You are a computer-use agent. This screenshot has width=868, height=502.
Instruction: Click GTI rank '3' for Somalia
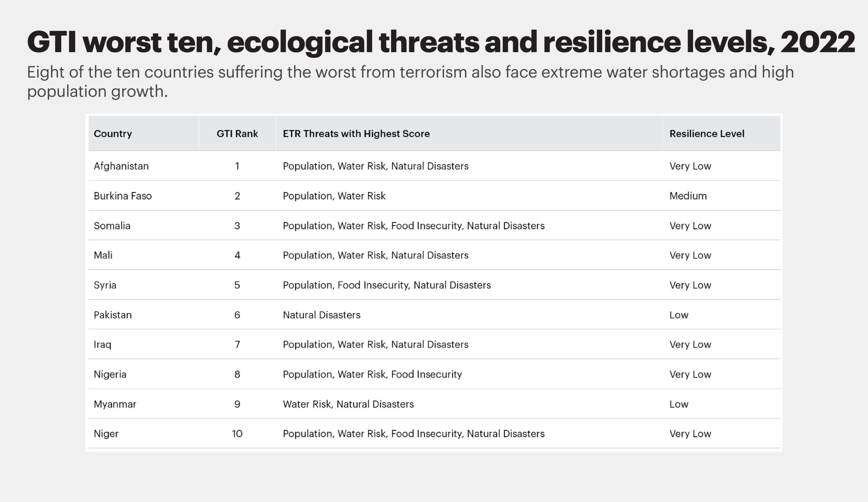(237, 226)
